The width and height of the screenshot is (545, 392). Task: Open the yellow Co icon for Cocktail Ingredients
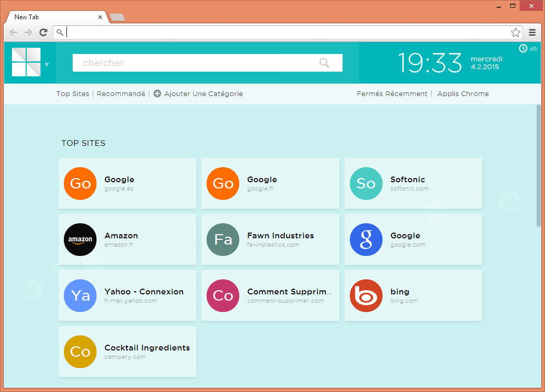click(80, 352)
